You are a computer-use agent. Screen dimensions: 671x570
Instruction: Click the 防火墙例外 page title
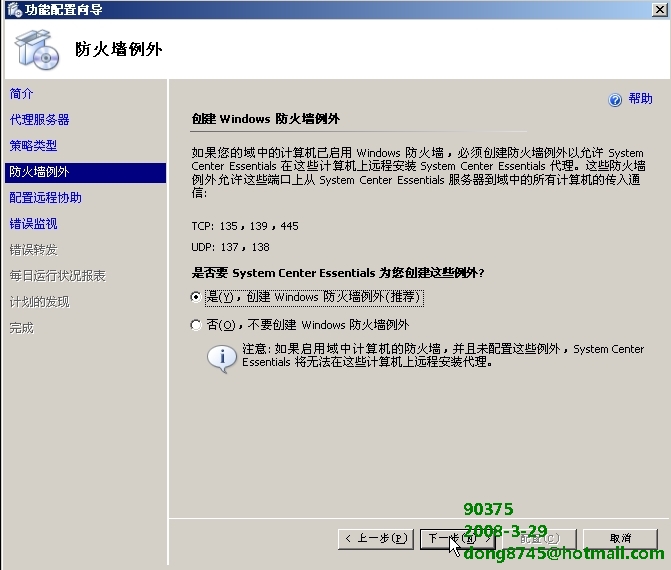point(119,50)
